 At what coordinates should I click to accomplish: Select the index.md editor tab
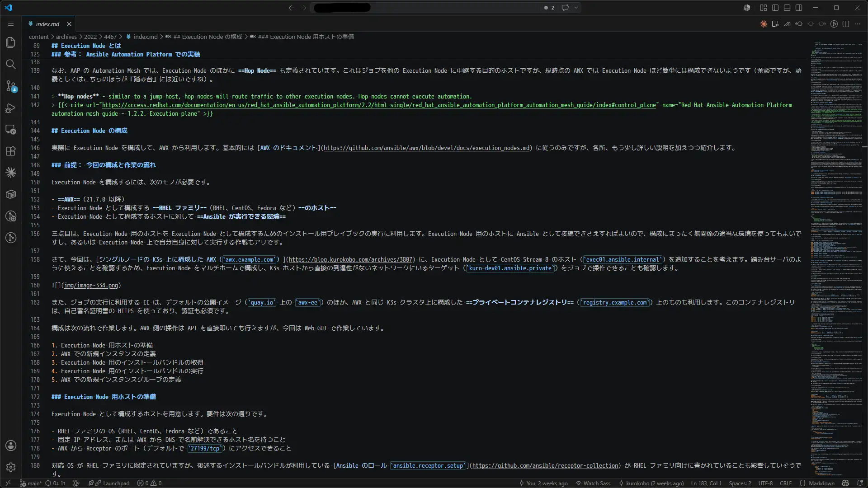click(47, 24)
